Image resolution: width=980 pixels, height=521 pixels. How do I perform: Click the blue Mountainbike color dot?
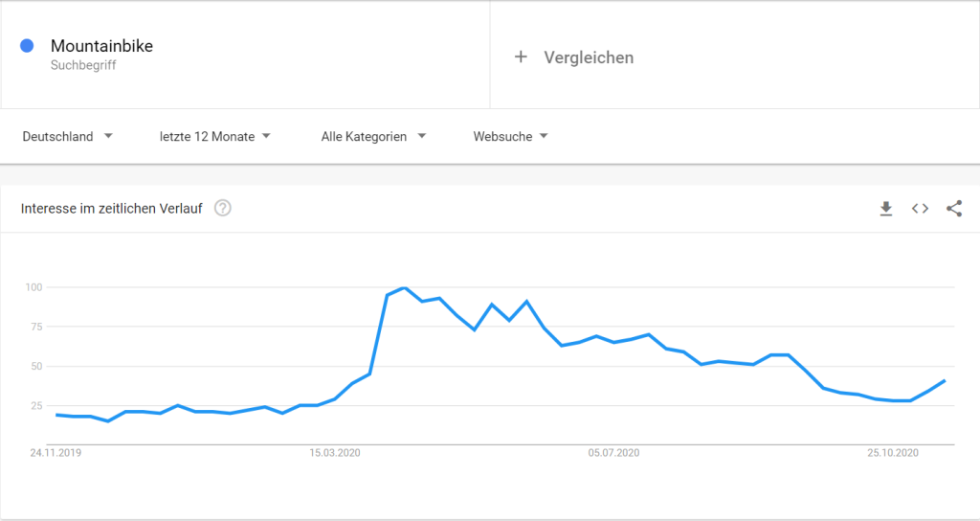click(x=27, y=46)
